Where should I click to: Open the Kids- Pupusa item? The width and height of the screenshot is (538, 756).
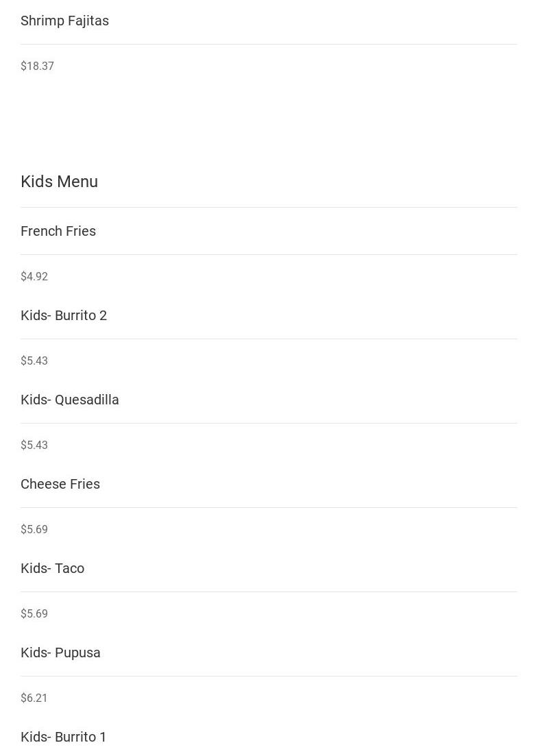pyautogui.click(x=60, y=653)
